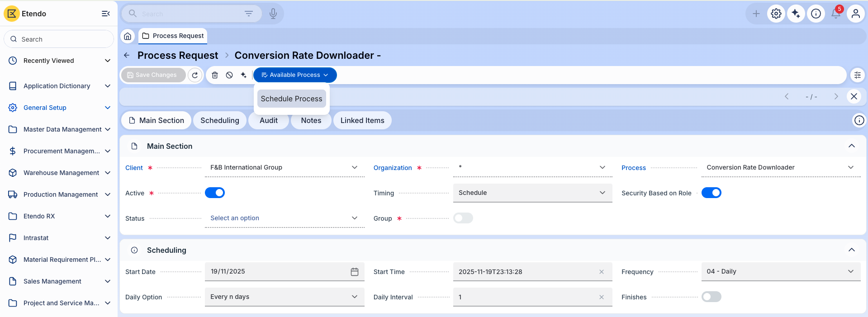
Task: Enable the Finishes toggle
Action: click(x=711, y=297)
